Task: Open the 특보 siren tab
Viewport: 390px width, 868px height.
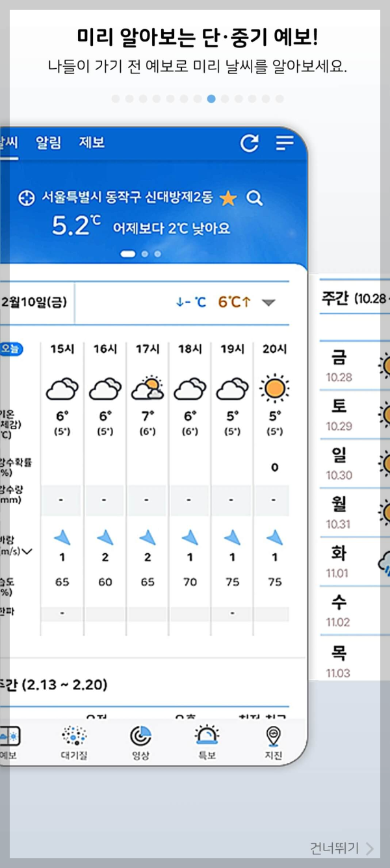Action: (207, 743)
